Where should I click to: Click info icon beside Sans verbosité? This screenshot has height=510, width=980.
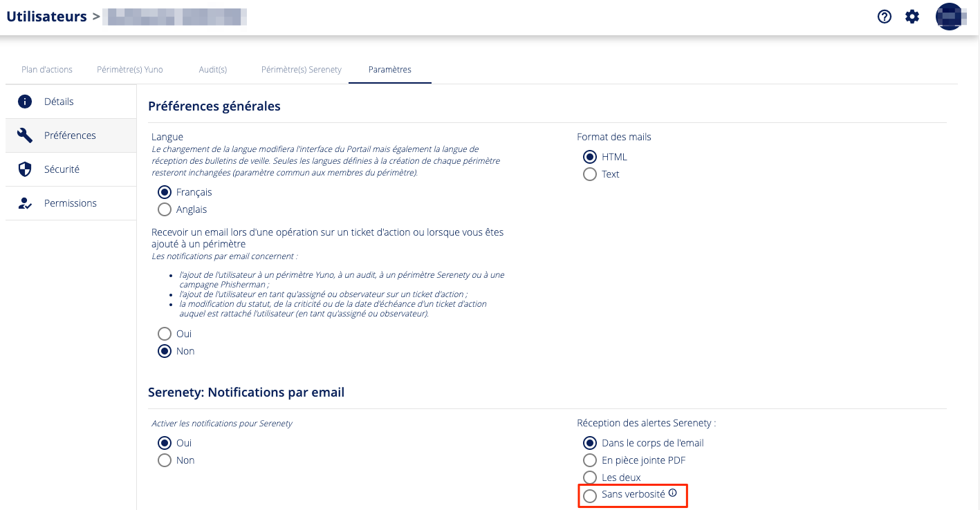point(672,493)
